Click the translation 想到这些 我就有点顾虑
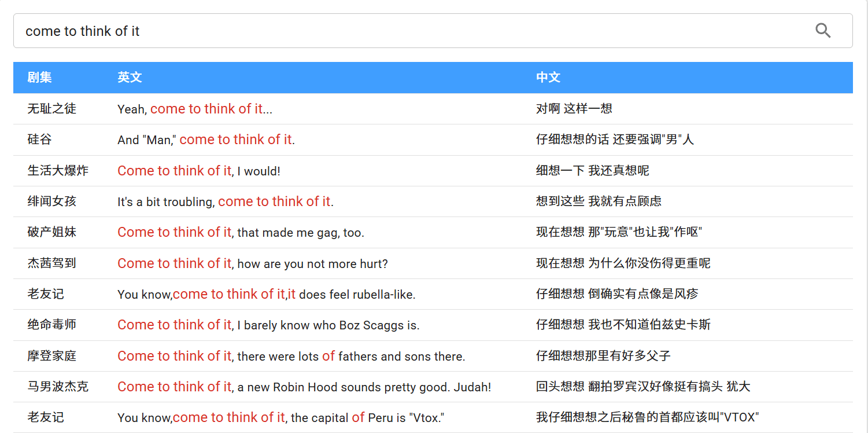 click(x=599, y=201)
